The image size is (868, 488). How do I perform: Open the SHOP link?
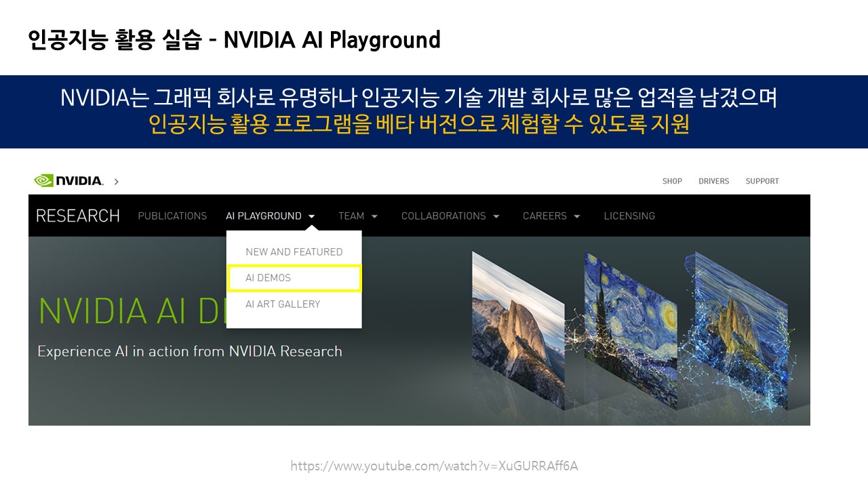click(672, 181)
